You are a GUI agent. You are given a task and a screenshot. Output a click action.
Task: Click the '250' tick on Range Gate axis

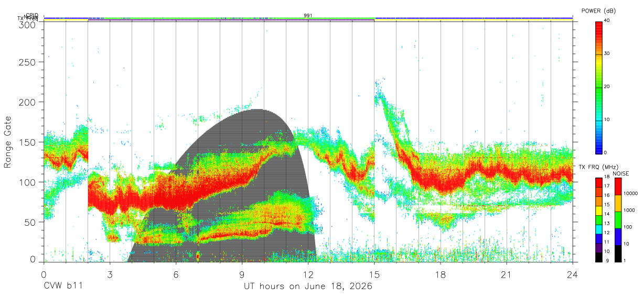pyautogui.click(x=28, y=62)
